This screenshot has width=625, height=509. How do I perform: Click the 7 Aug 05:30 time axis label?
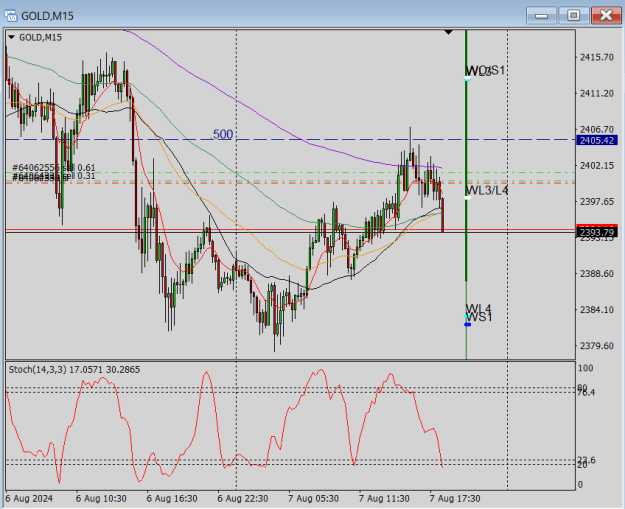[x=313, y=499]
